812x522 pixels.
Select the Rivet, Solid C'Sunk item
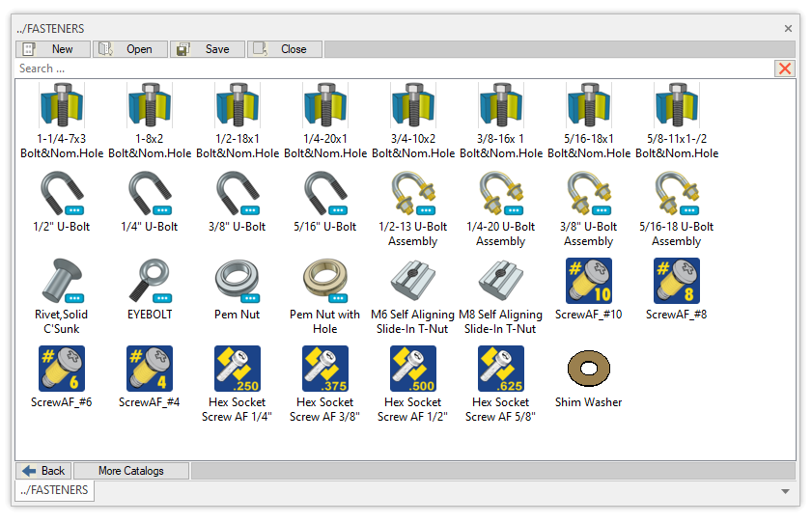62,281
